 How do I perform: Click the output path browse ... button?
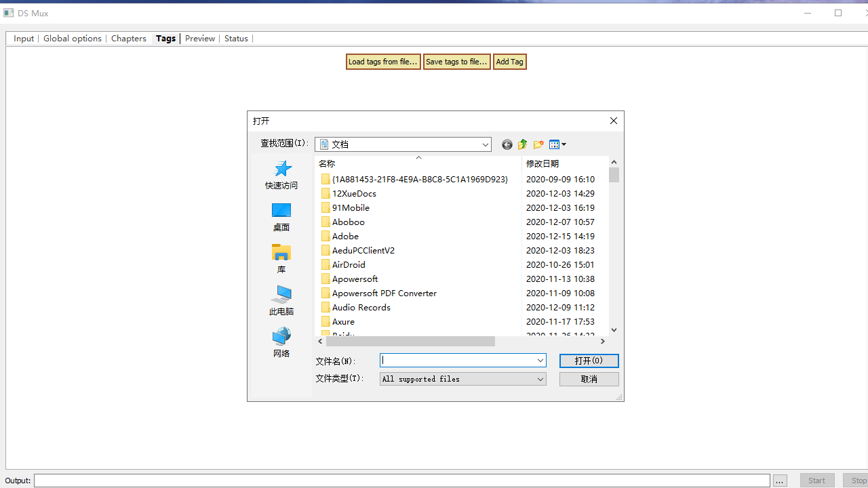point(779,480)
